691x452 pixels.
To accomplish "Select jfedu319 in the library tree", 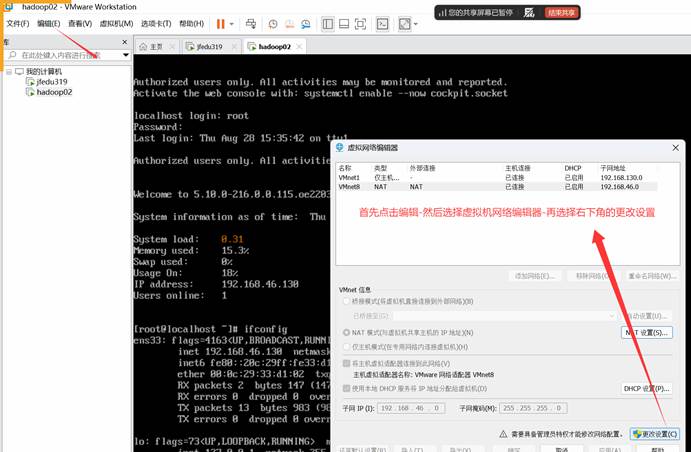I will point(52,82).
